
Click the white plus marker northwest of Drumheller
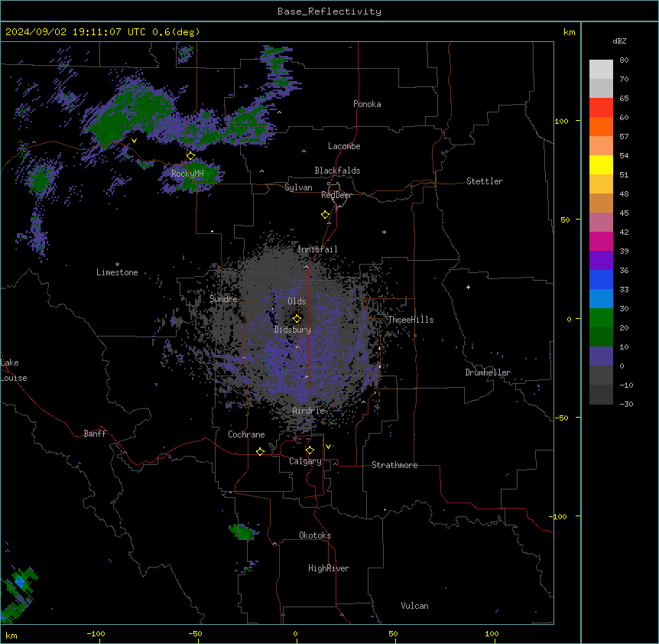pyautogui.click(x=468, y=287)
